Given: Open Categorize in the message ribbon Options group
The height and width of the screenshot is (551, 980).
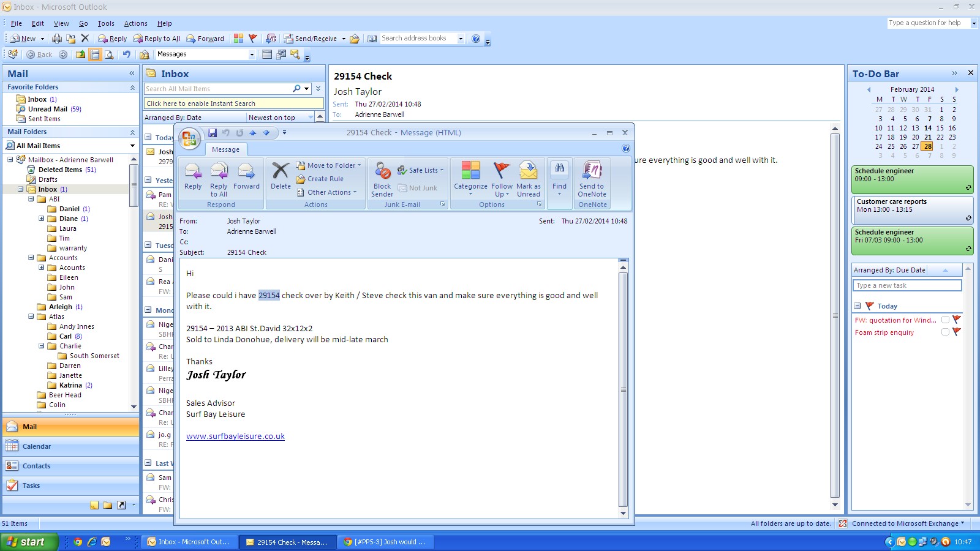Looking at the screenshot, I should click(470, 178).
